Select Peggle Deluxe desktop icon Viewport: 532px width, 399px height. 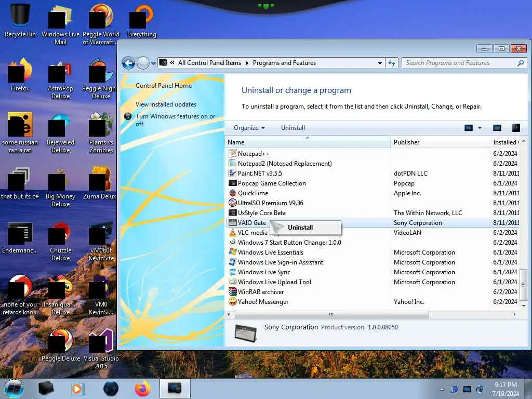point(60,344)
